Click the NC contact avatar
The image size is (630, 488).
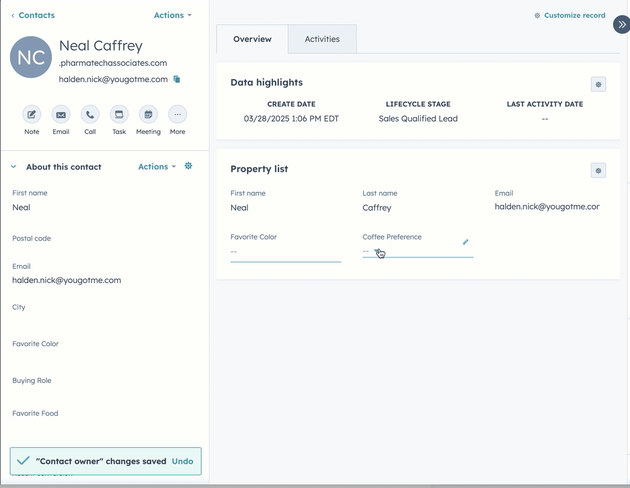[31, 57]
